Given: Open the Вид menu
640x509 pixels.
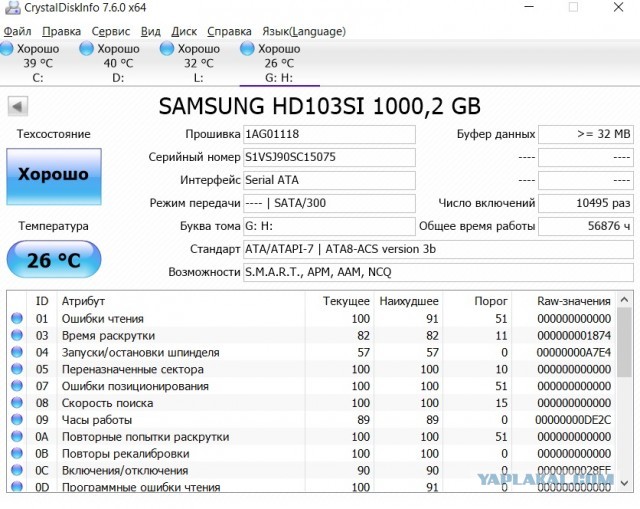Looking at the screenshot, I should tap(151, 31).
